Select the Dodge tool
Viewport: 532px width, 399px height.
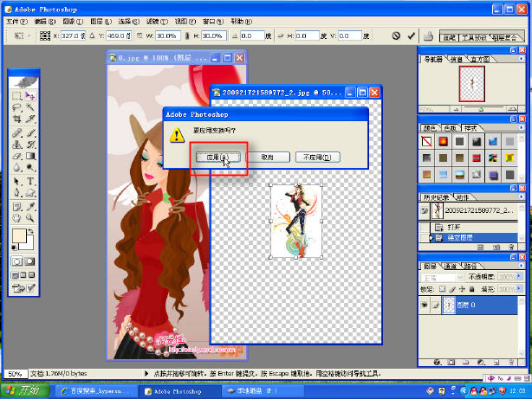pos(29,168)
